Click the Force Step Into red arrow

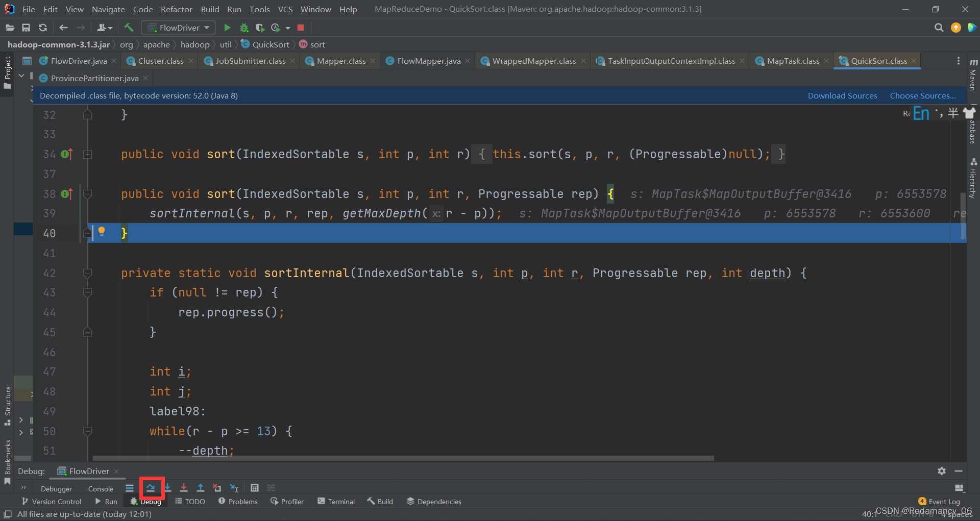(184, 488)
